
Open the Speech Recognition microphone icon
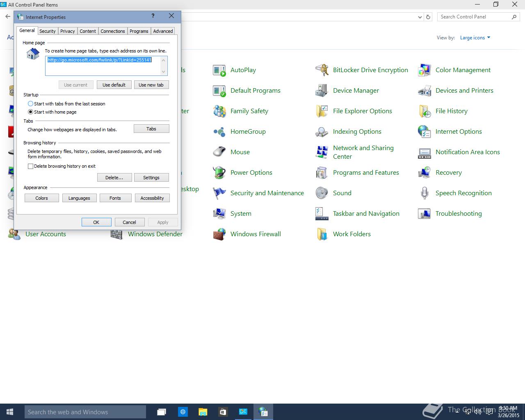(425, 193)
